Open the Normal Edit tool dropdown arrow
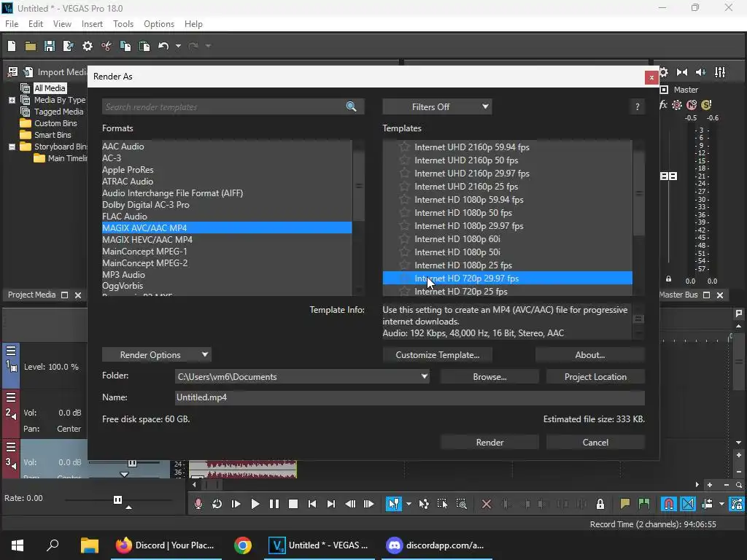The image size is (747, 560). 409,504
